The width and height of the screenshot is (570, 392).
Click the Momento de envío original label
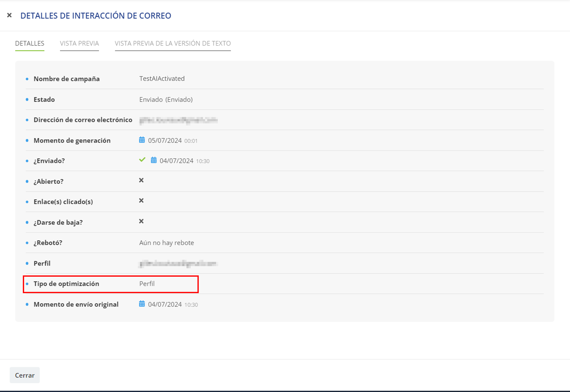pyautogui.click(x=76, y=305)
